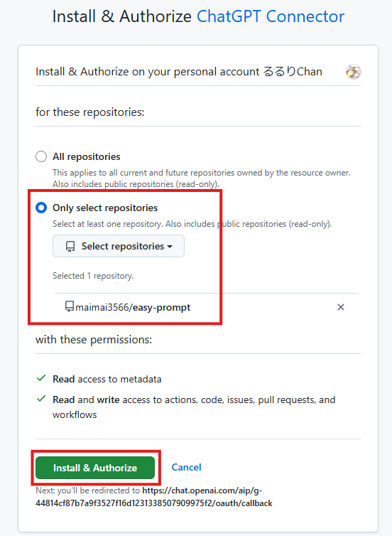Open the Select repositories dropdown
The height and width of the screenshot is (536, 392).
[119, 246]
